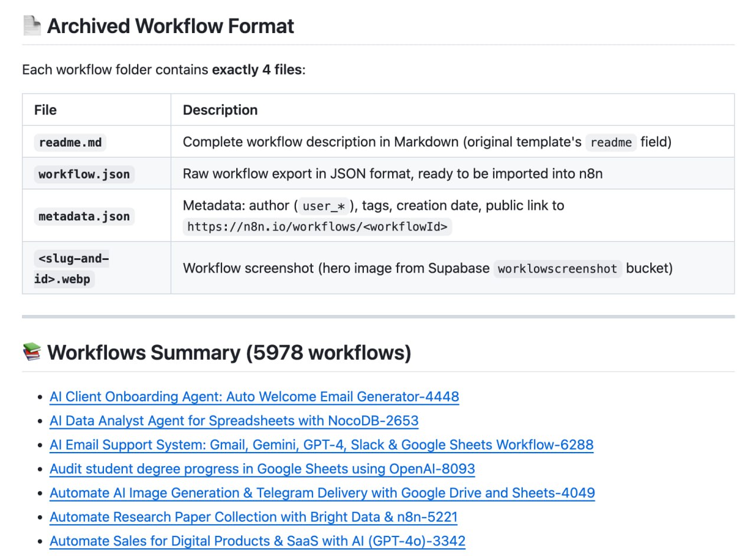Open the Audit student degree progress link

(x=262, y=469)
